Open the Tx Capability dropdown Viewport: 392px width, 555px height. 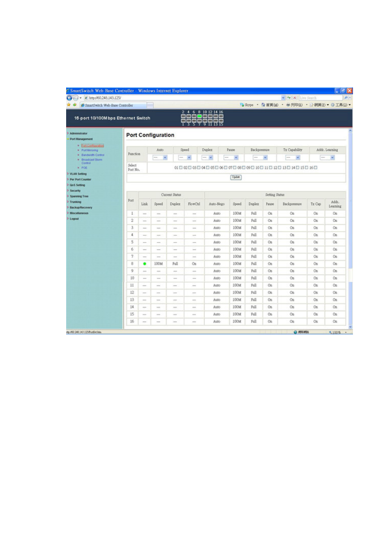[293, 158]
